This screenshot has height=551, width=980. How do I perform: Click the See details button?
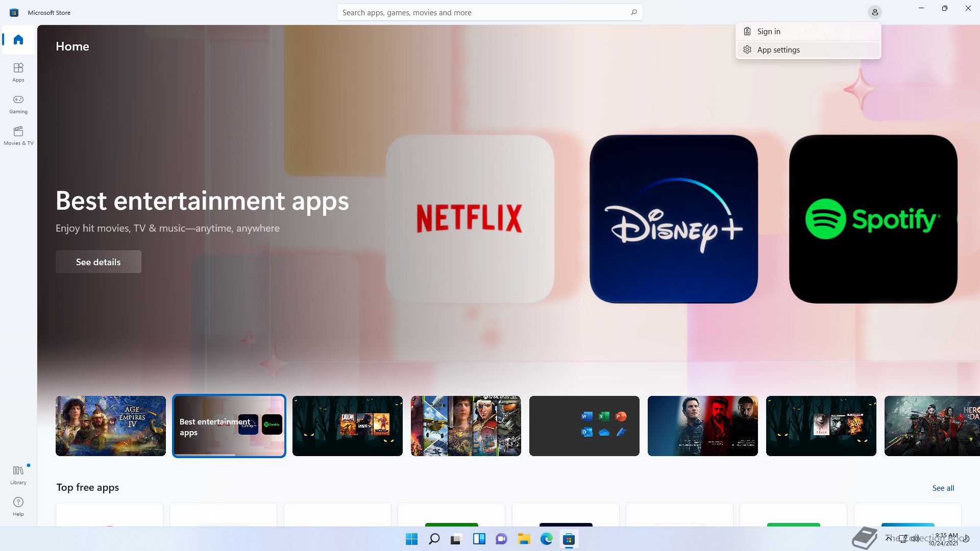[99, 262]
